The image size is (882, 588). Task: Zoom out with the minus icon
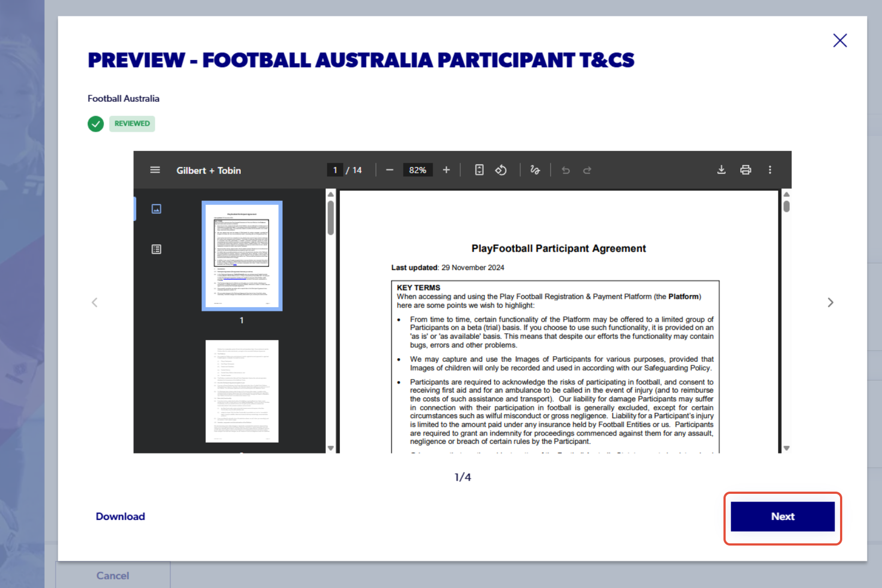tap(390, 170)
